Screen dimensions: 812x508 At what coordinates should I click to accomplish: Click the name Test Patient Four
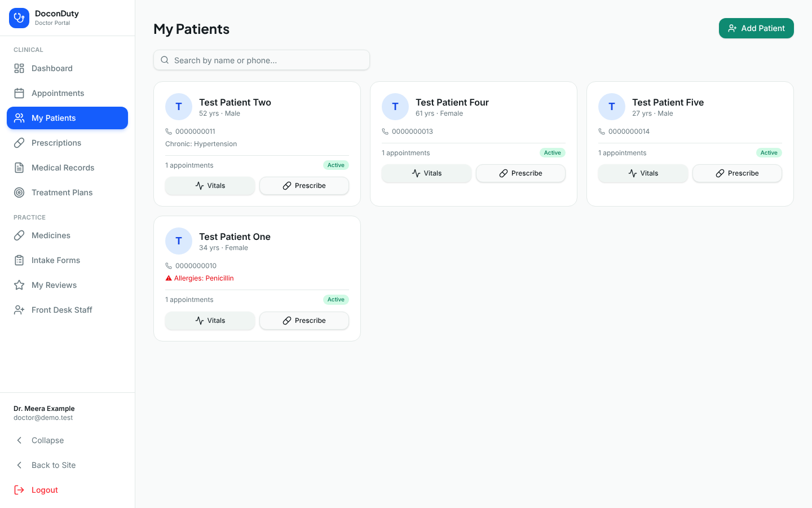[x=452, y=102]
